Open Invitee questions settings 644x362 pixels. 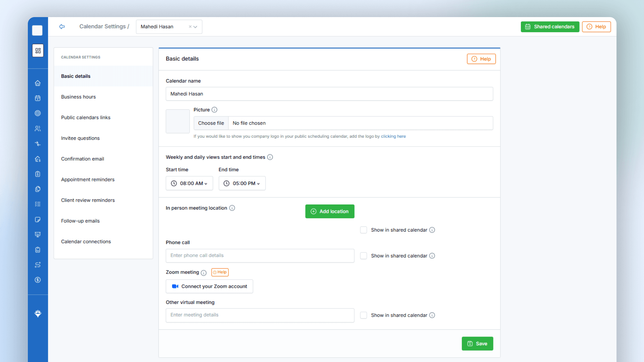pyautogui.click(x=103, y=138)
